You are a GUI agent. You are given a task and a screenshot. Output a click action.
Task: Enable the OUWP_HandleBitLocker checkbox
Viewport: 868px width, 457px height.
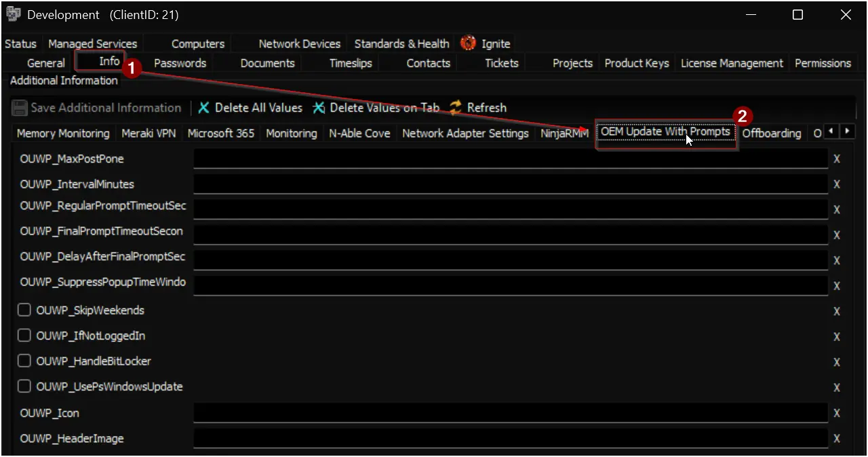pos(24,361)
